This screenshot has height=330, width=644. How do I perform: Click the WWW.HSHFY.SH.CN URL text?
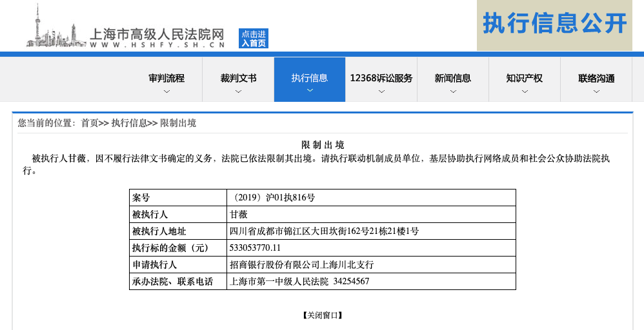point(157,44)
